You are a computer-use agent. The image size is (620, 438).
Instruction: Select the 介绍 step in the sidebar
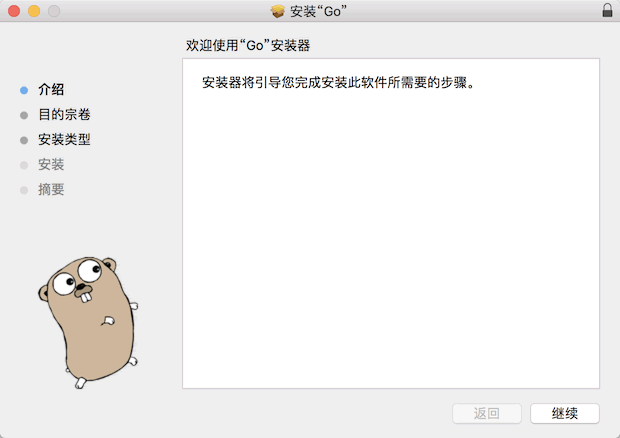(51, 90)
